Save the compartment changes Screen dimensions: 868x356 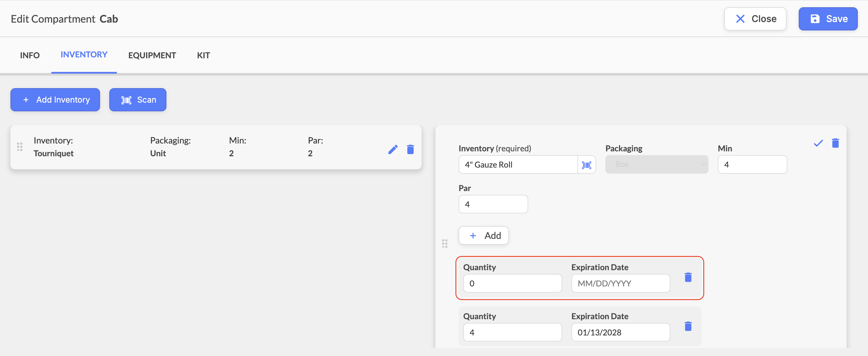tap(828, 19)
